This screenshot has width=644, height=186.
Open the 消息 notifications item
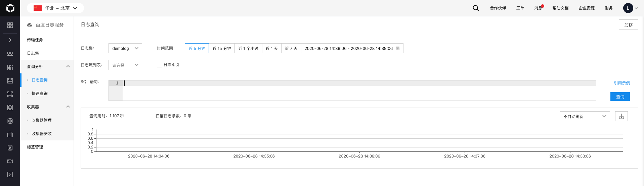click(538, 8)
